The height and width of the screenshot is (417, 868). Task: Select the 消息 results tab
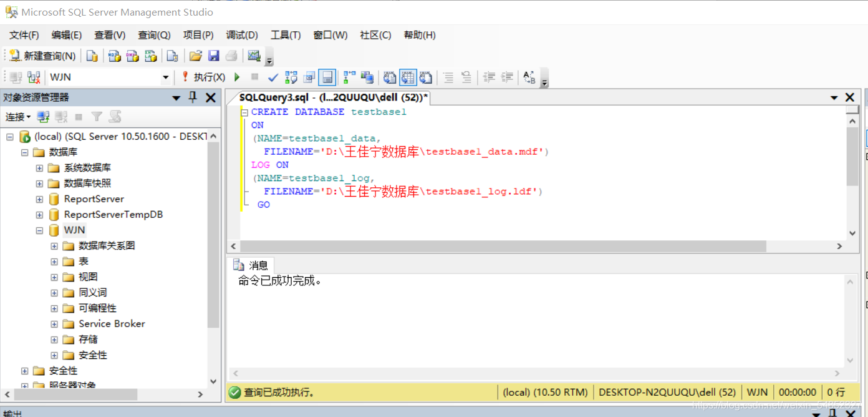pos(251,265)
